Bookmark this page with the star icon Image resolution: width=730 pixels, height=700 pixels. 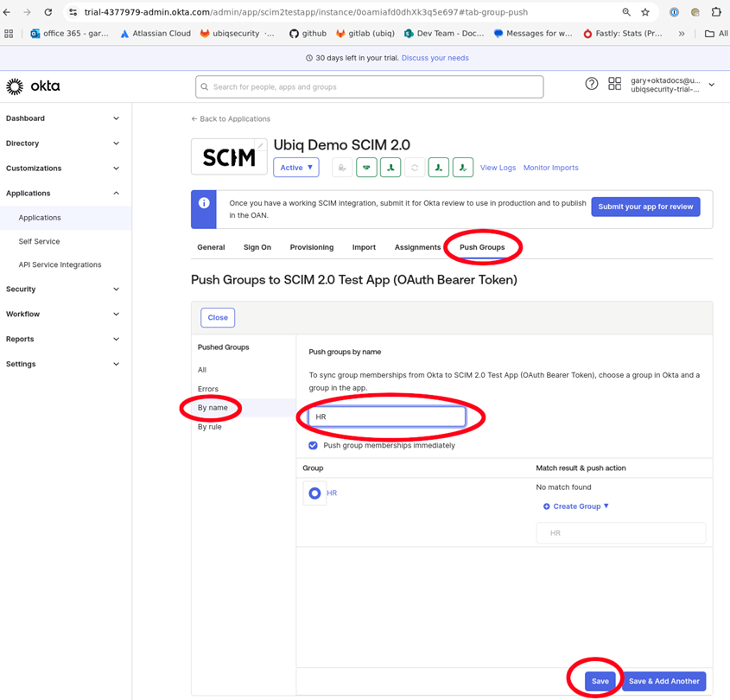[x=645, y=12]
